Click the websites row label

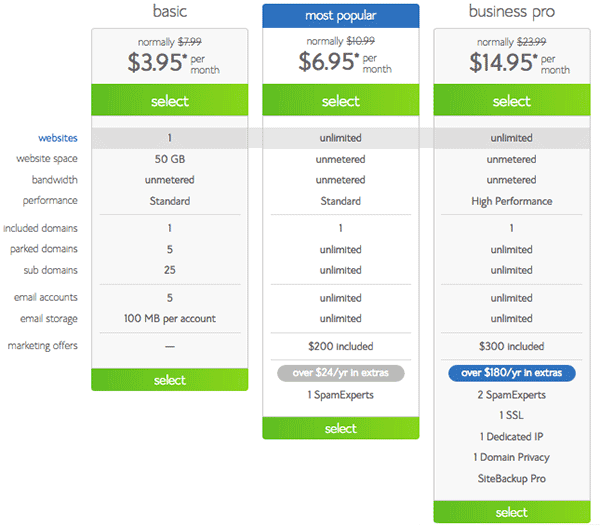pos(58,138)
